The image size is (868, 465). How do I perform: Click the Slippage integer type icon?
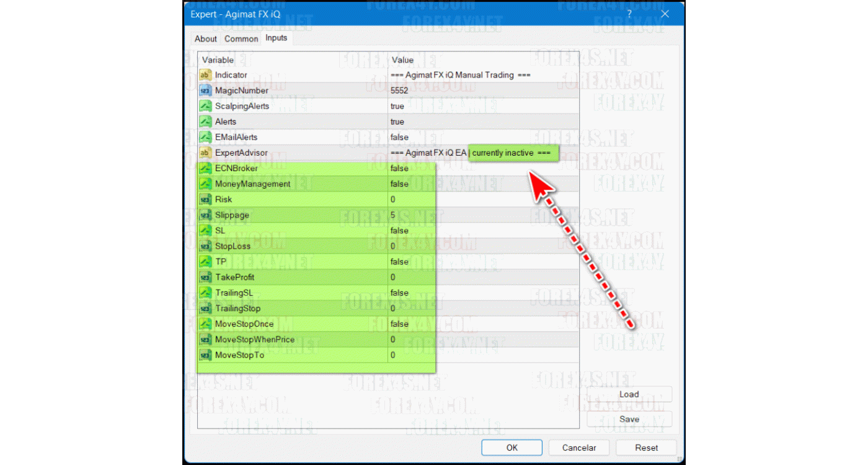pyautogui.click(x=205, y=215)
